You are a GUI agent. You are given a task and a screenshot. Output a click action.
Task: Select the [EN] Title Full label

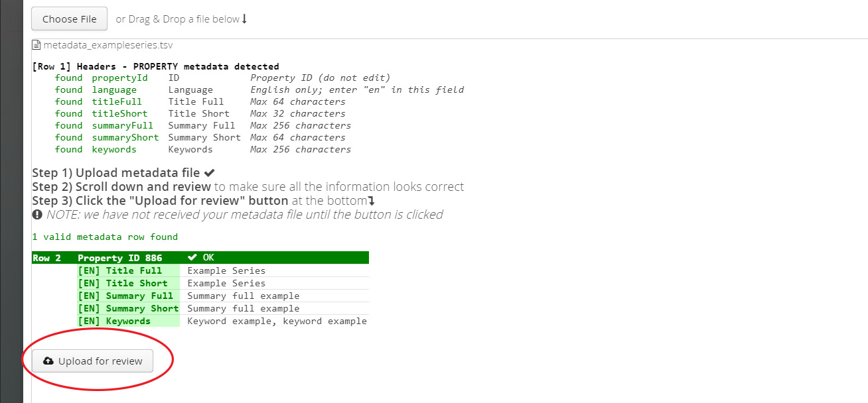(x=119, y=270)
